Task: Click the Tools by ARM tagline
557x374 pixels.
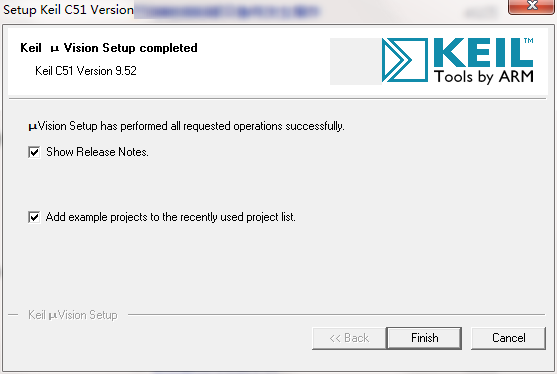Action: (484, 77)
